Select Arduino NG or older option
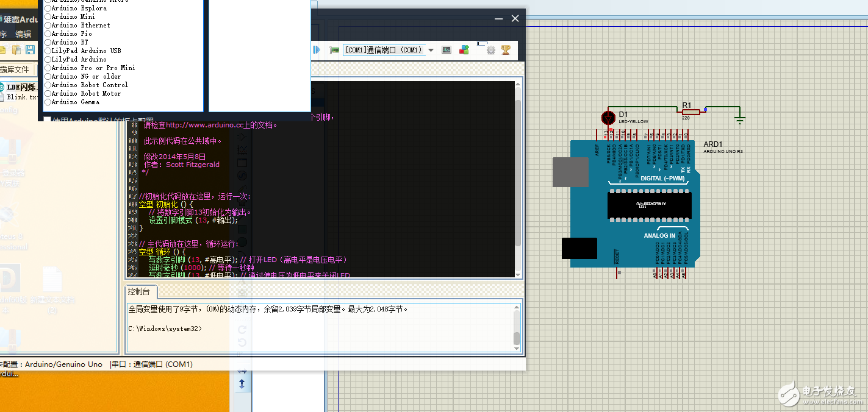 tap(83, 77)
